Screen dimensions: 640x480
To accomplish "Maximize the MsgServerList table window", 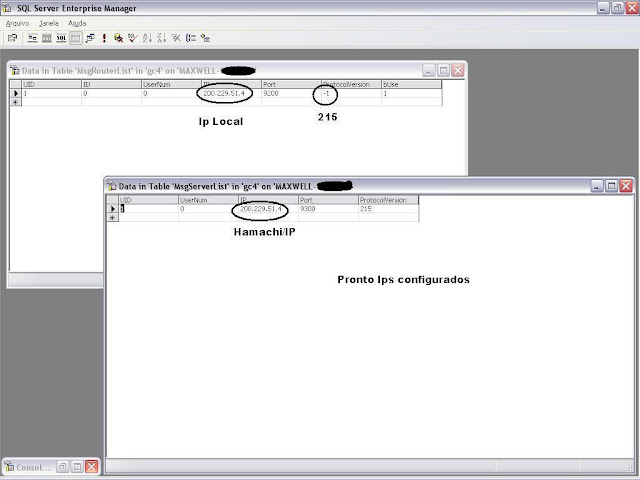I will coord(611,186).
